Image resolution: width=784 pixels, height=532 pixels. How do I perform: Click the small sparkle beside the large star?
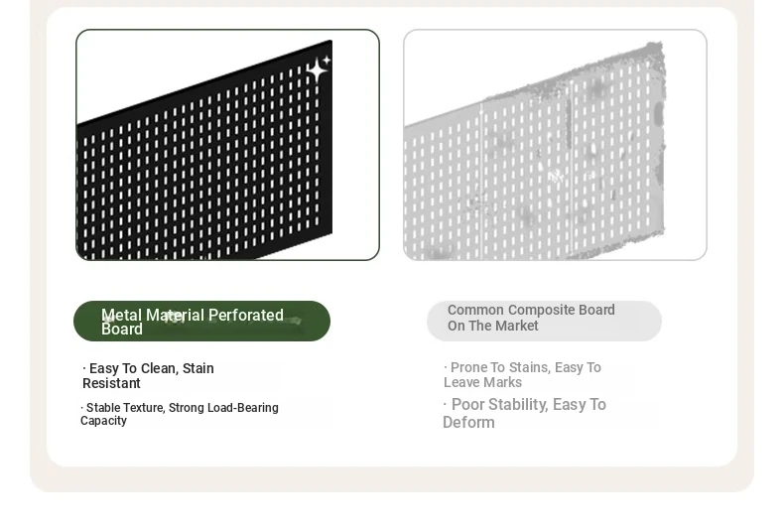327,60
